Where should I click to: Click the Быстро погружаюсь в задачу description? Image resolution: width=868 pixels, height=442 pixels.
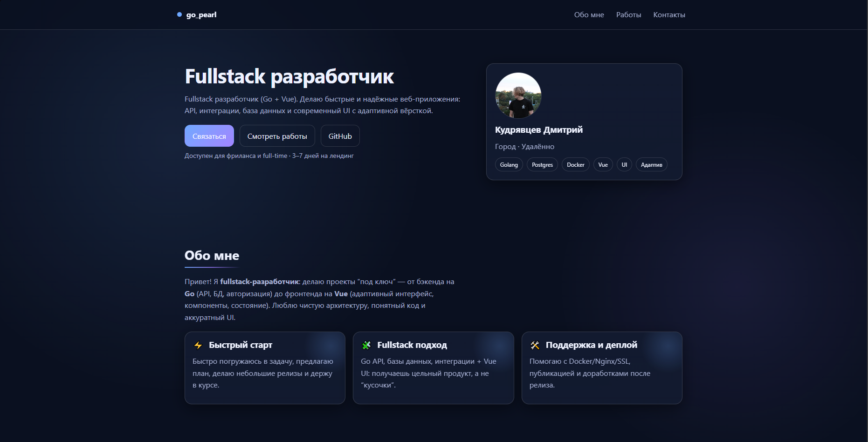click(263, 373)
